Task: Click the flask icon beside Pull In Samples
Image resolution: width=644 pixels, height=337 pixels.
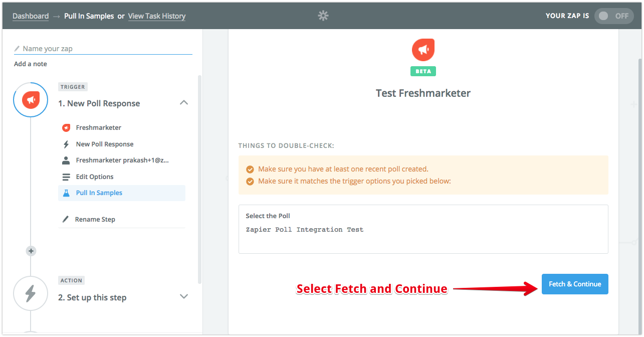Action: (66, 193)
